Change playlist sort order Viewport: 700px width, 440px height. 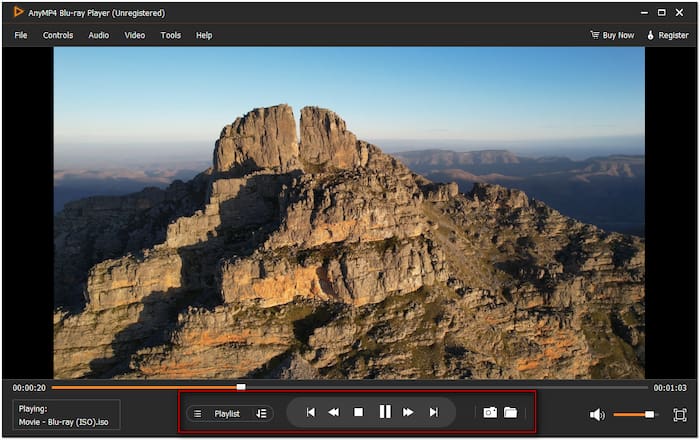click(261, 413)
